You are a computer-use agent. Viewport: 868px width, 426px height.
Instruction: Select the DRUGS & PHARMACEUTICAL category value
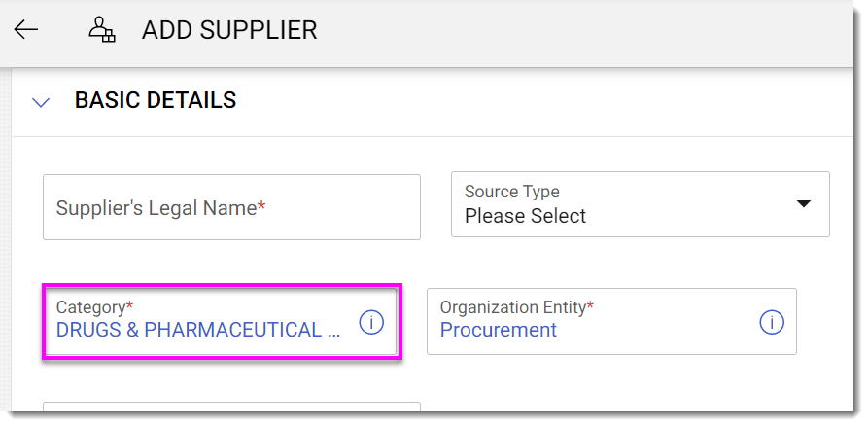tap(198, 330)
